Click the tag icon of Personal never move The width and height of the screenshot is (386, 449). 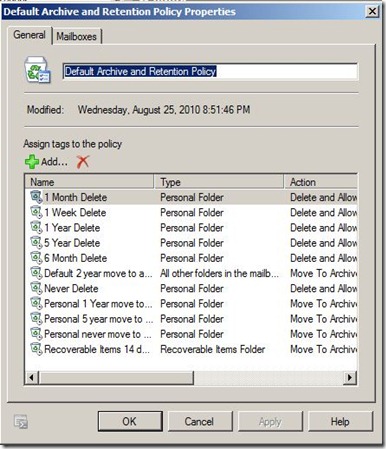click(36, 334)
